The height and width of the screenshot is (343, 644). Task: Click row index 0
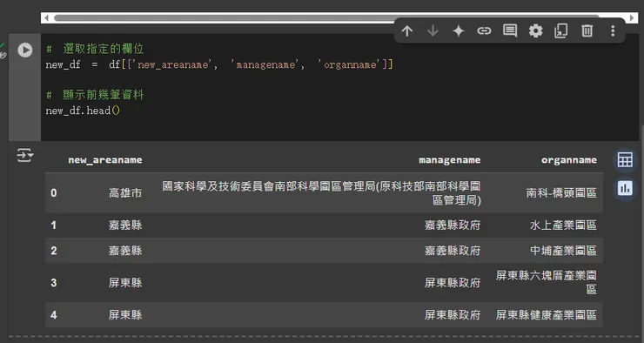pos(54,193)
